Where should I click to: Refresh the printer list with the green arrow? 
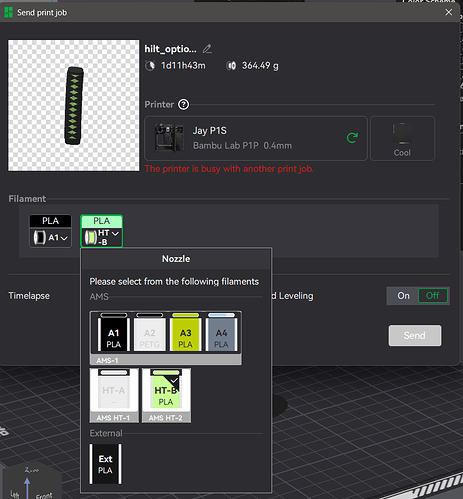tap(352, 138)
